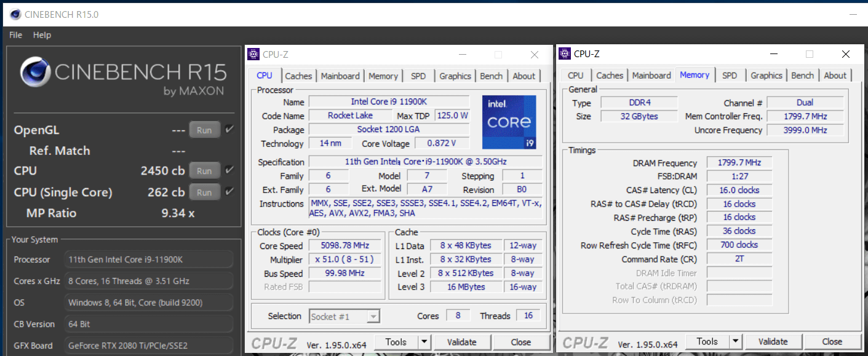Click the Processor field in Your System
Screen dimensions: 868x356
click(x=149, y=259)
